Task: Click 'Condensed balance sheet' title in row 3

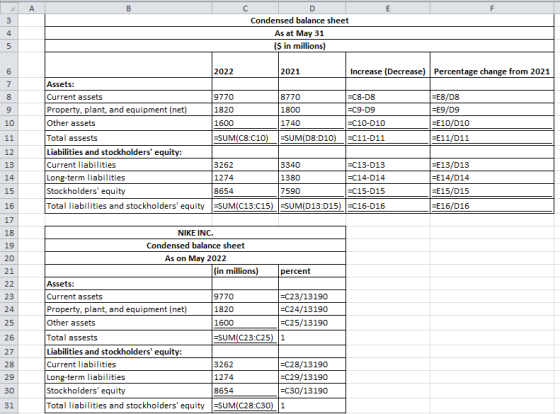Action: pos(299,20)
